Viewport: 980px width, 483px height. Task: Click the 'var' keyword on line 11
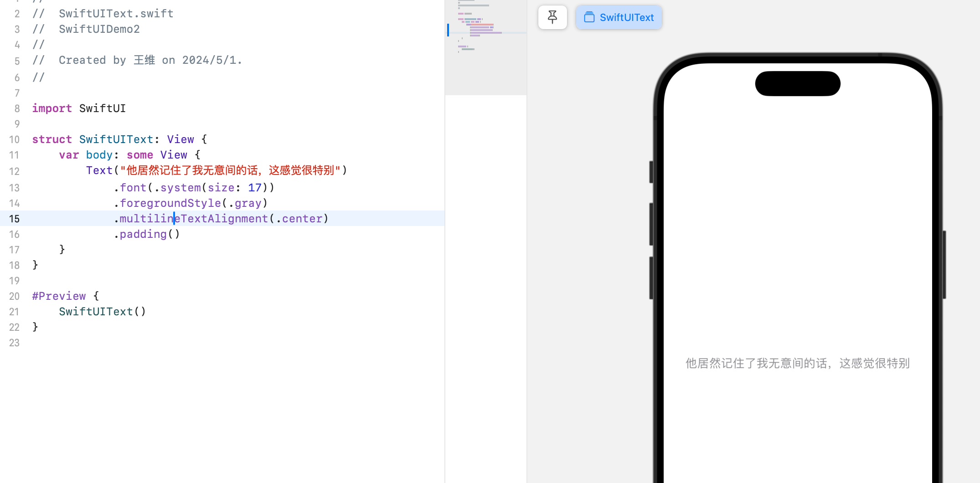[69, 155]
